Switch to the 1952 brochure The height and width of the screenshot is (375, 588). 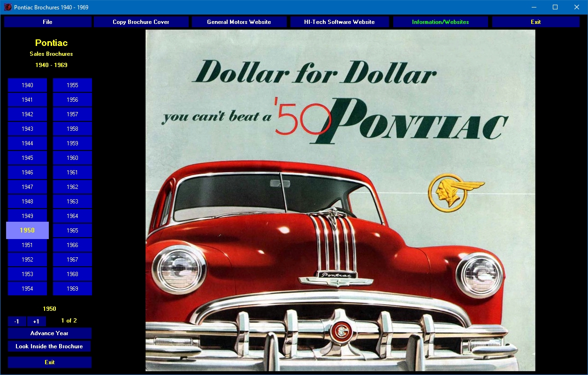(x=27, y=260)
